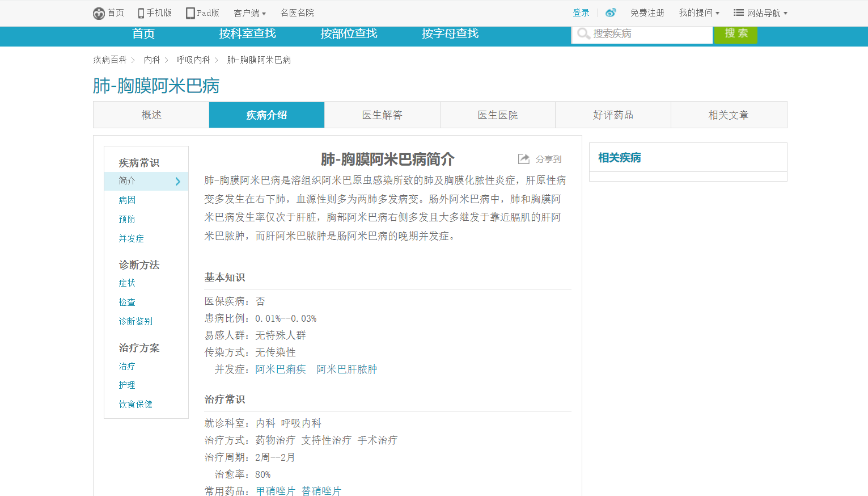
Task: Switch to the 医生解答 tab
Action: [x=382, y=115]
